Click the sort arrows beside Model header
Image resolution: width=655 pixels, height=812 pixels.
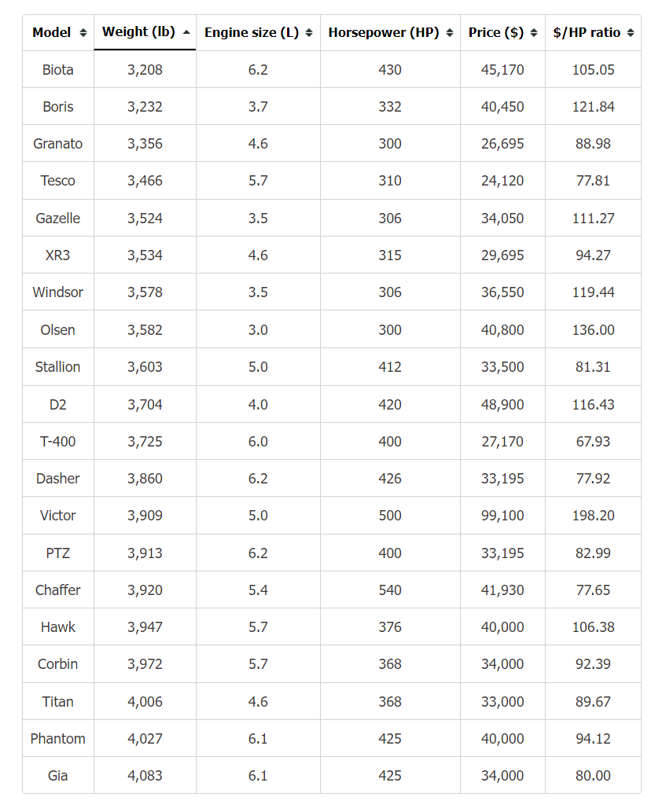[x=83, y=33]
